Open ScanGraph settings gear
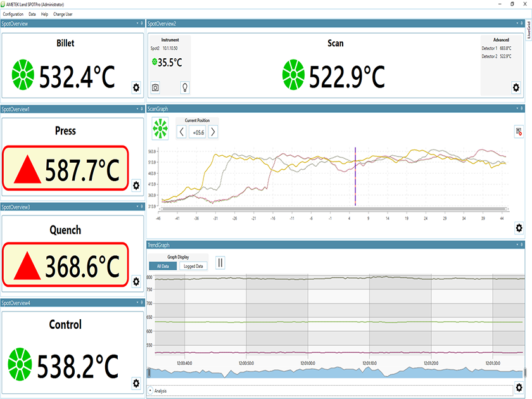Screen dimensions: 532x399 click(x=519, y=228)
